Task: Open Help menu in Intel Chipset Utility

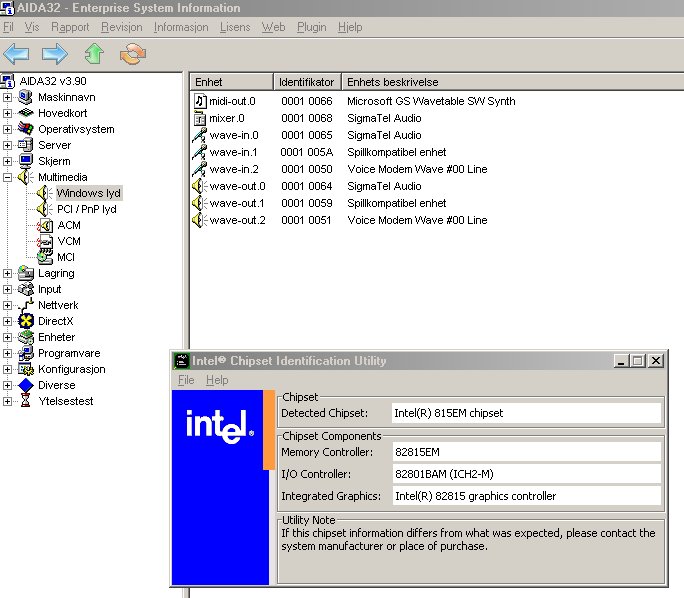Action: click(217, 380)
